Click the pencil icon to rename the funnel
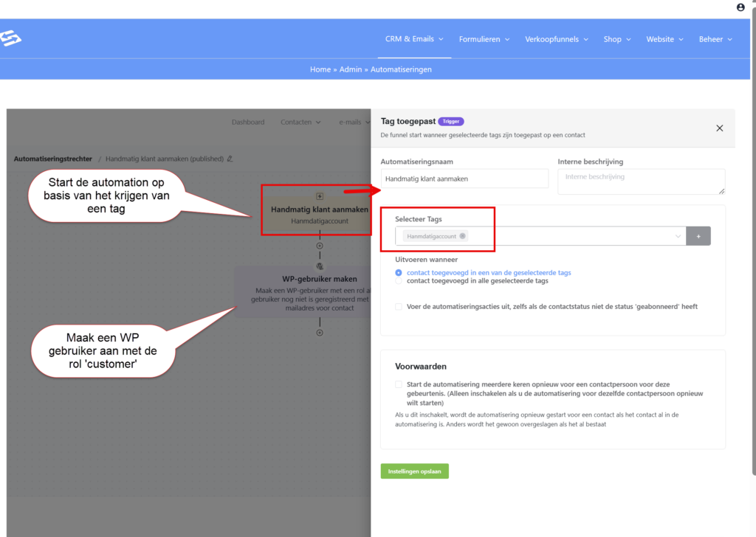The height and width of the screenshot is (537, 756). (x=230, y=159)
